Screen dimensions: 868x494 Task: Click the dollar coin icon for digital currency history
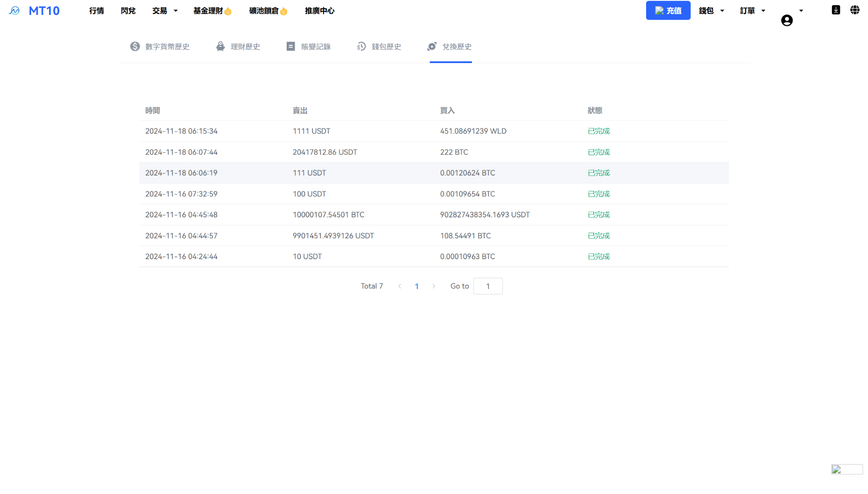(x=135, y=46)
